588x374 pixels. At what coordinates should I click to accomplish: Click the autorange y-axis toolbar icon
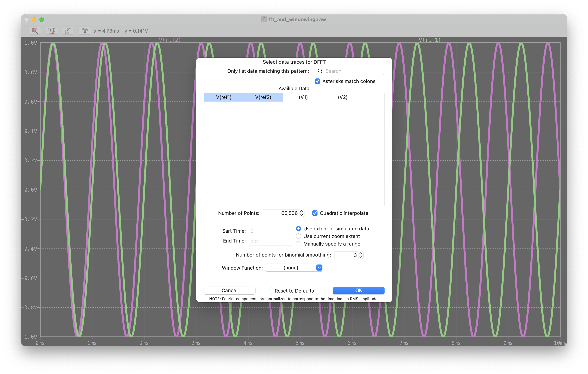click(51, 31)
